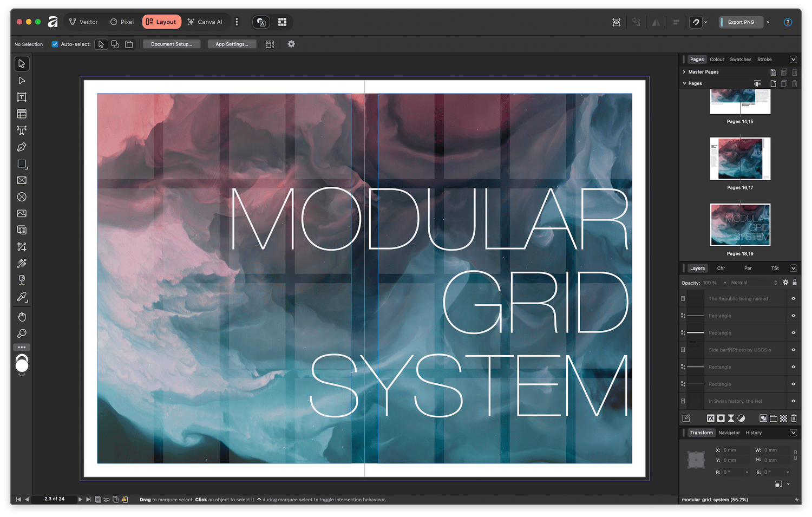Click the snapping magnet icon
This screenshot has height=517, width=812.
click(x=696, y=22)
